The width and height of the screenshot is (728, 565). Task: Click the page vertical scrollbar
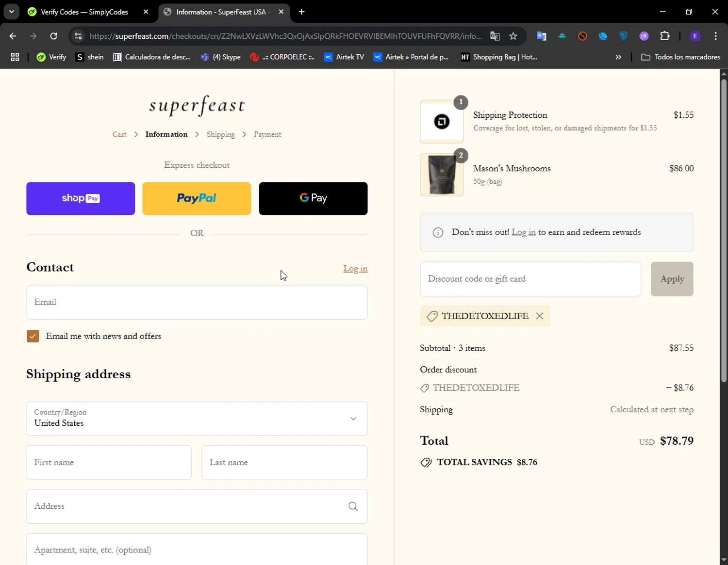[724, 230]
